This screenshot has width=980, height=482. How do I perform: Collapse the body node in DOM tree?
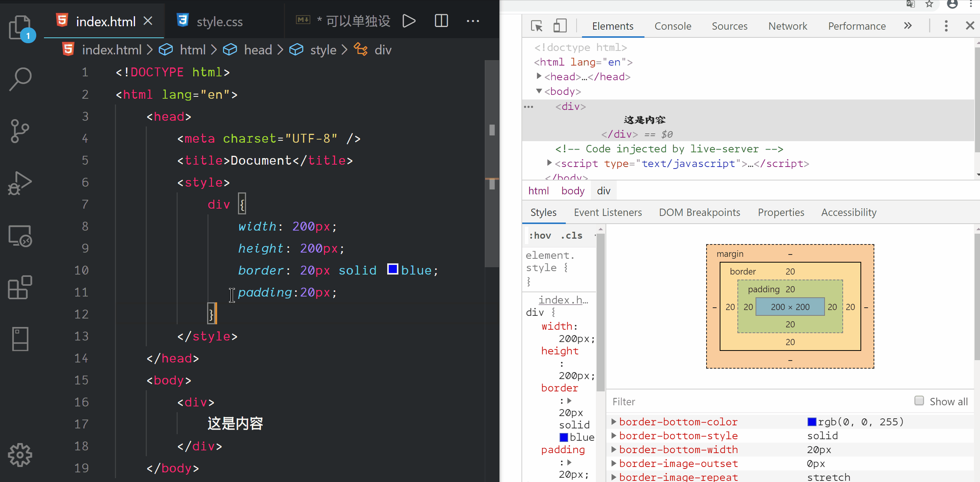(x=539, y=91)
